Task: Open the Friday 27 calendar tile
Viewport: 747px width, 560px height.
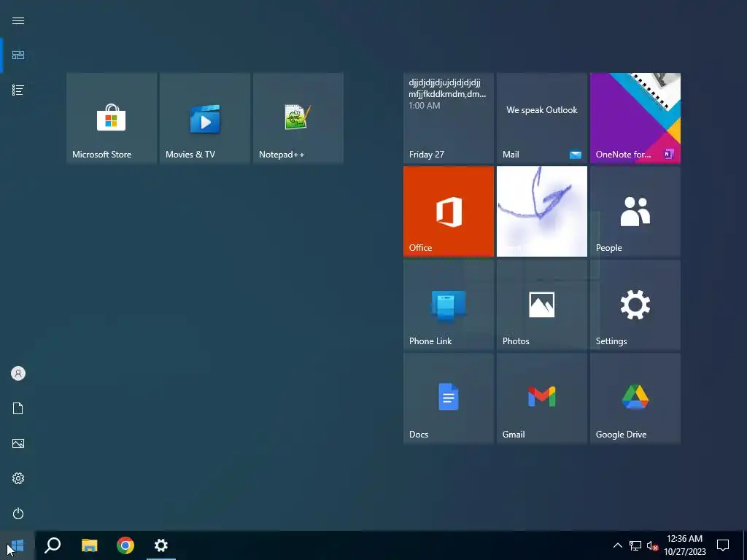Action: [449, 118]
